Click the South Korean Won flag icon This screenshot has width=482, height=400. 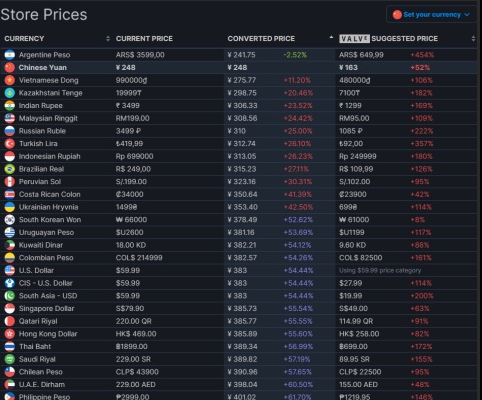10,219
